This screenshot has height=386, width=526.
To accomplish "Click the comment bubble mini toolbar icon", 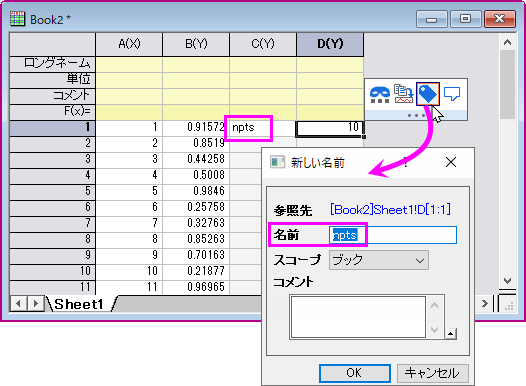I will tap(452, 94).
